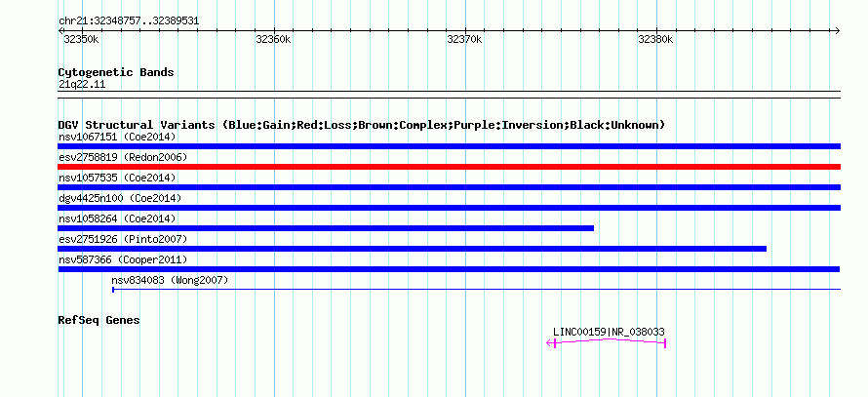
Task: Click the 21q22.11 band label
Action: 82,85
